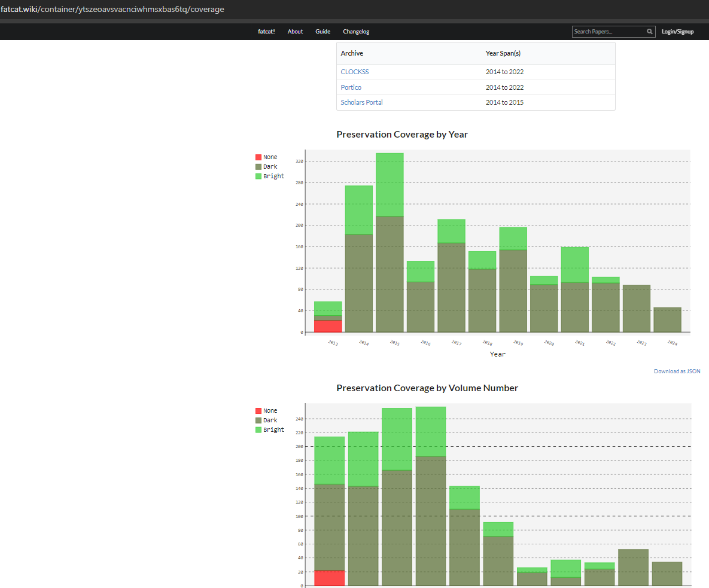Open the About page
The image size is (709, 588).
tap(295, 32)
